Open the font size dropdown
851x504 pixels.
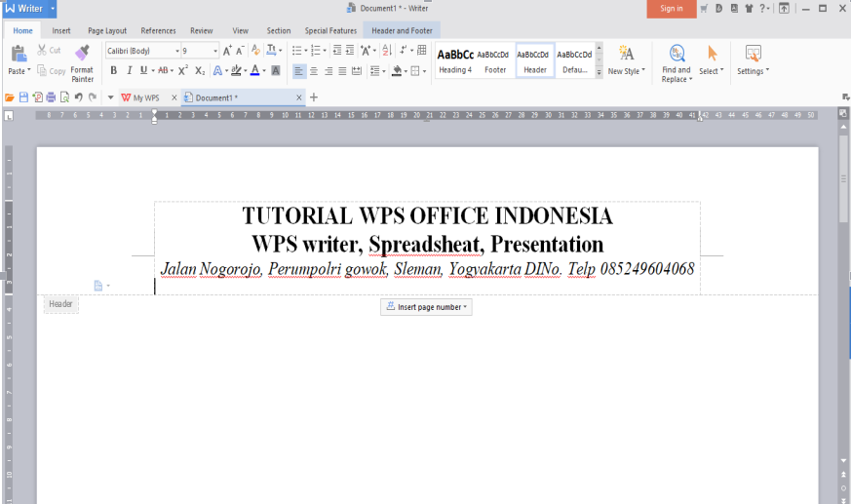point(215,51)
